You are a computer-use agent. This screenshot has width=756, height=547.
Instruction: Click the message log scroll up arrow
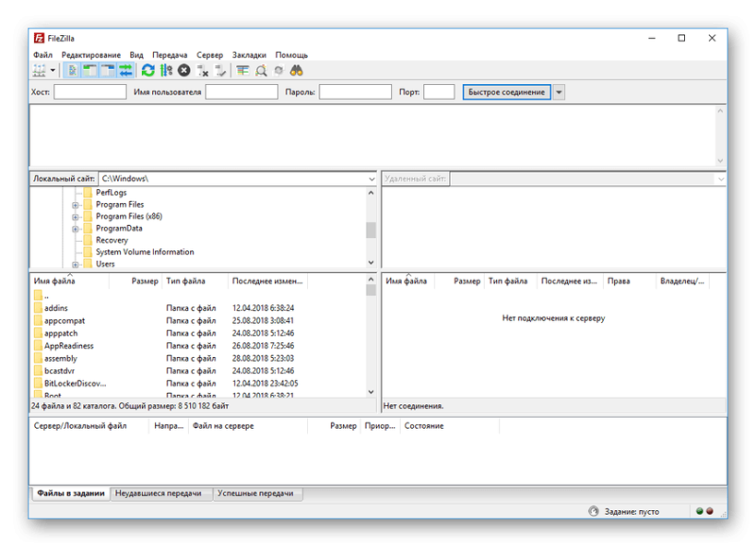click(720, 111)
